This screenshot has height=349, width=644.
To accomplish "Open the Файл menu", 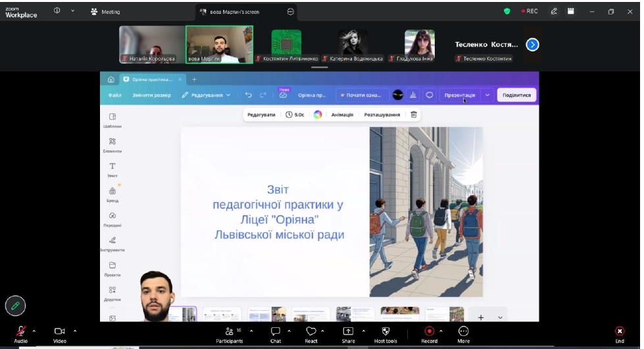I will pyautogui.click(x=114, y=95).
